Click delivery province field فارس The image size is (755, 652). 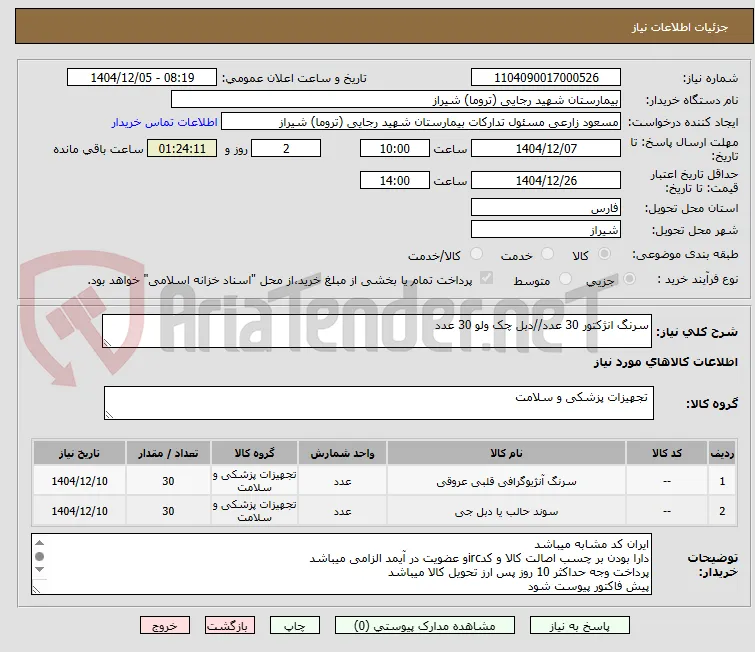pyautogui.click(x=546, y=208)
